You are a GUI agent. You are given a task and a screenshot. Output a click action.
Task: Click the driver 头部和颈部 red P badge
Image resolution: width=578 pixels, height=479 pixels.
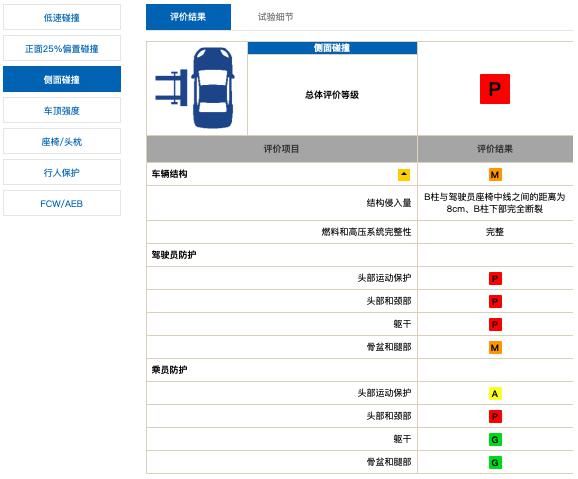(495, 302)
